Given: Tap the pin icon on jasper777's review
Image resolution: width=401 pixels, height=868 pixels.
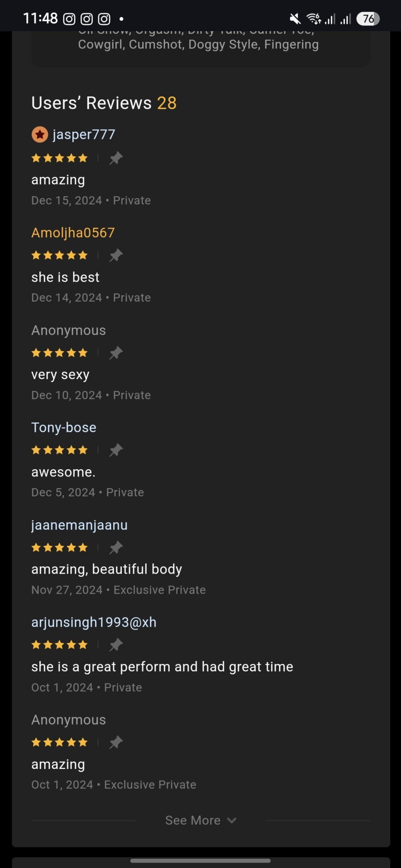Looking at the screenshot, I should click(116, 158).
